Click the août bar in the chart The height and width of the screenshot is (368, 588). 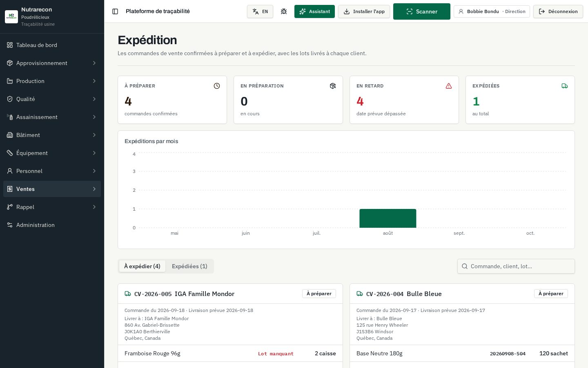tap(388, 218)
